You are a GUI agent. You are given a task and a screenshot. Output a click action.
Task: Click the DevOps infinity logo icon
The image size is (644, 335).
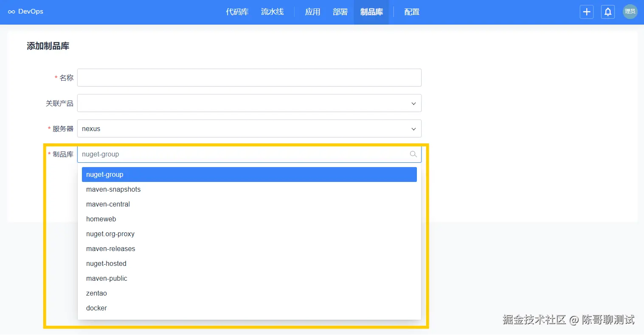click(11, 12)
